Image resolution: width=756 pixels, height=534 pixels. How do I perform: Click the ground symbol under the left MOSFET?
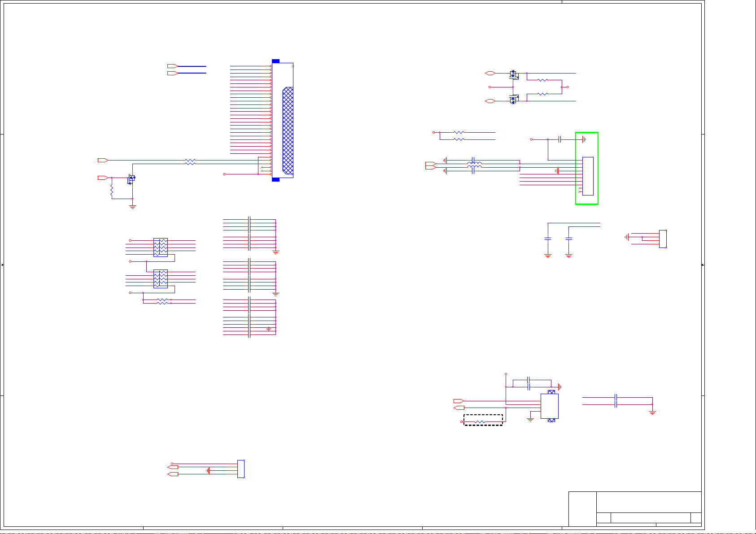click(132, 206)
